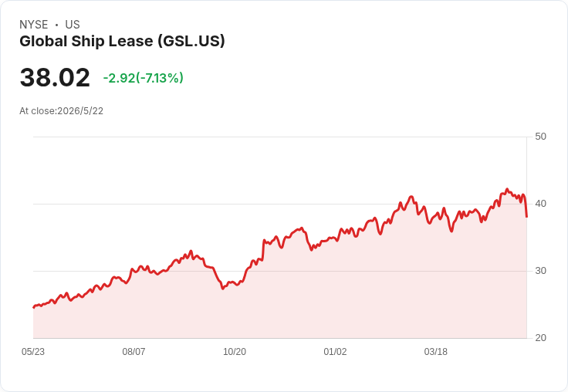Click the 08/07 x-axis date label

(x=134, y=351)
